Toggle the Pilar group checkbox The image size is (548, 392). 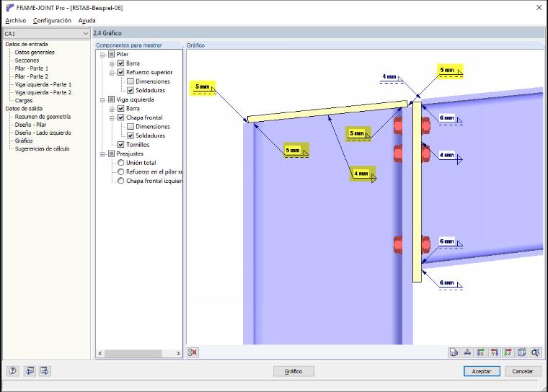(x=112, y=54)
